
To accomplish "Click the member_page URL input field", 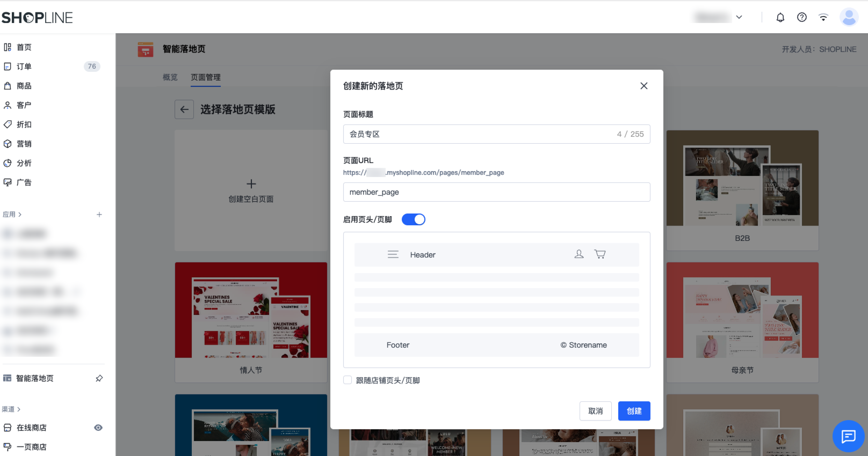I will point(496,192).
